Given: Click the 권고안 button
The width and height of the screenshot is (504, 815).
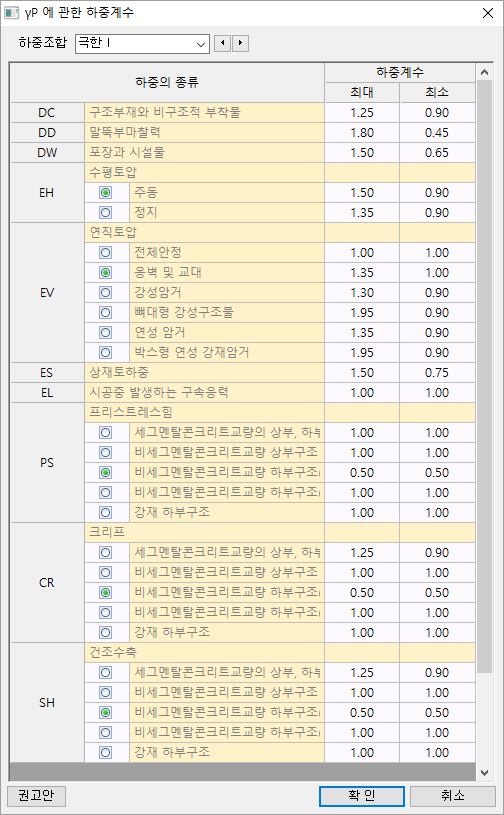Looking at the screenshot, I should (x=36, y=796).
